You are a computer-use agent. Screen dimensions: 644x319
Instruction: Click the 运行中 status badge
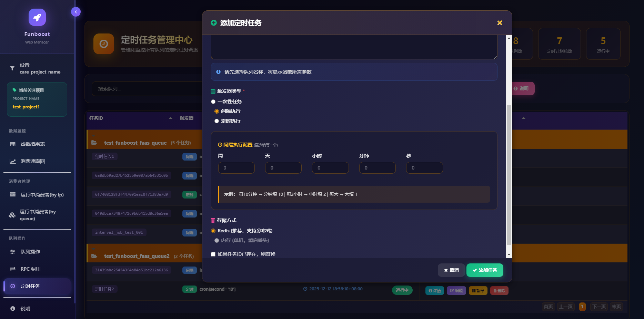coord(402,290)
